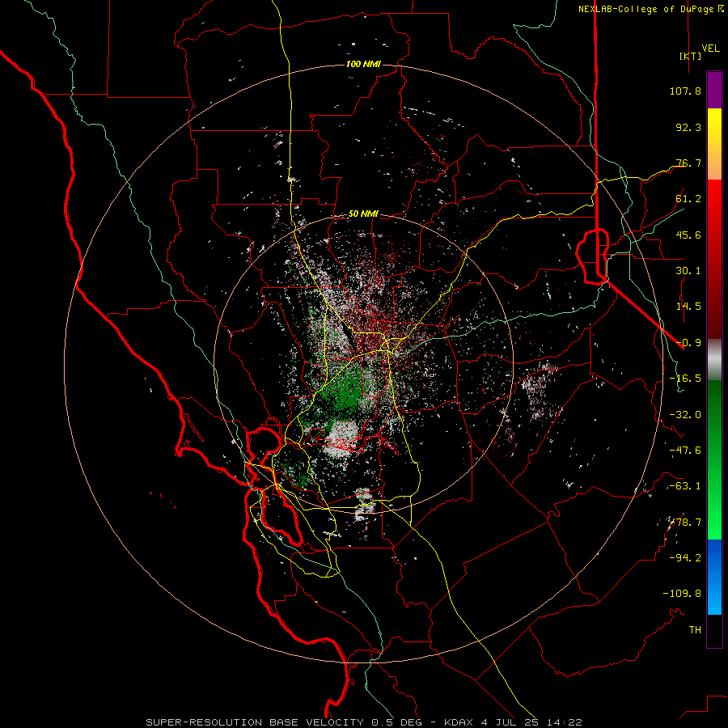Select the -109.8 velocity scale value
The image size is (728, 728).
pyautogui.click(x=682, y=594)
